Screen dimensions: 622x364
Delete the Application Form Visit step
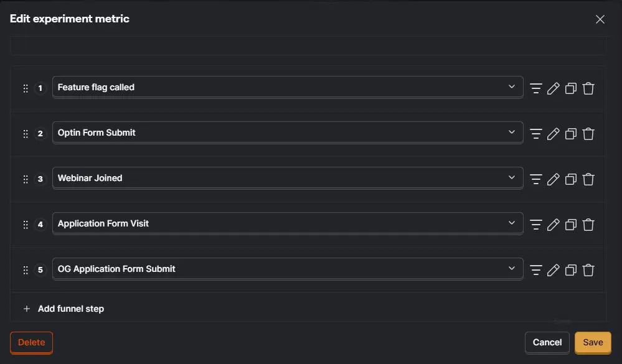click(x=588, y=225)
